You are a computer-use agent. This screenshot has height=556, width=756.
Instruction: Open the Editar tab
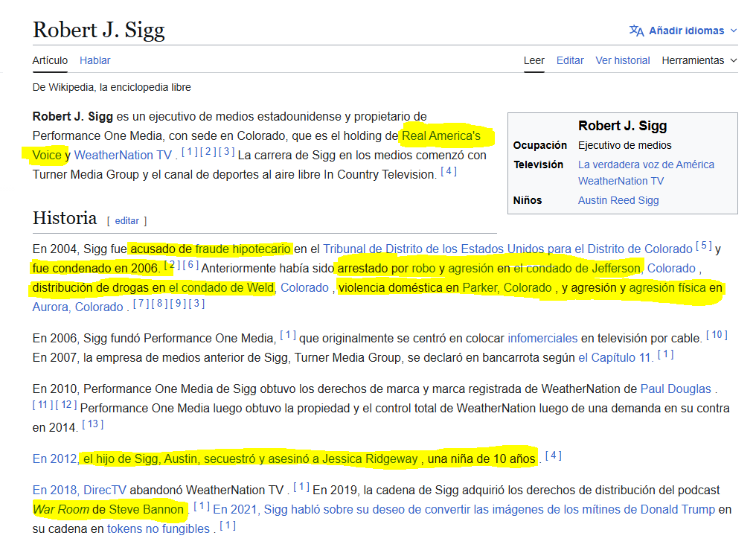[x=570, y=60]
